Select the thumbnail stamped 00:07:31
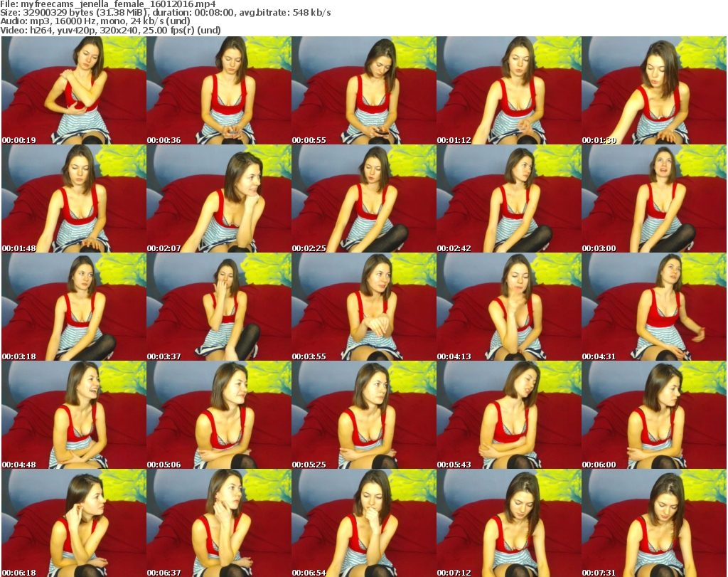 click(654, 523)
